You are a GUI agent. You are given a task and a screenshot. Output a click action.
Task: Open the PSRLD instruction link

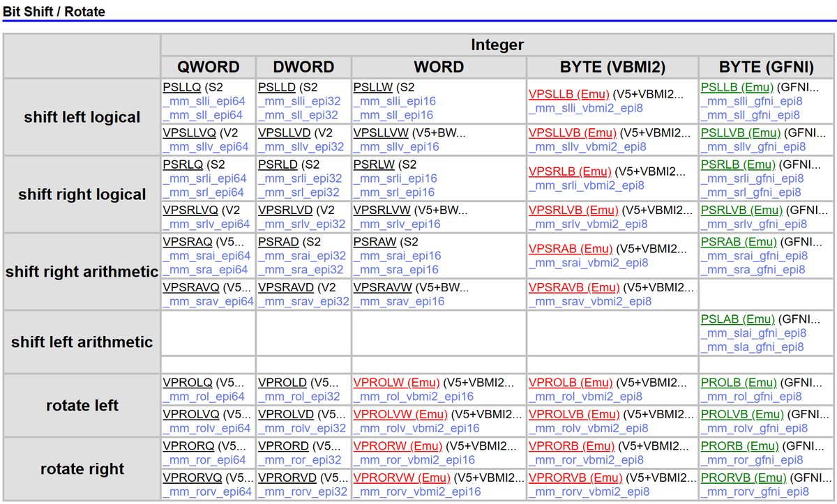coord(278,165)
